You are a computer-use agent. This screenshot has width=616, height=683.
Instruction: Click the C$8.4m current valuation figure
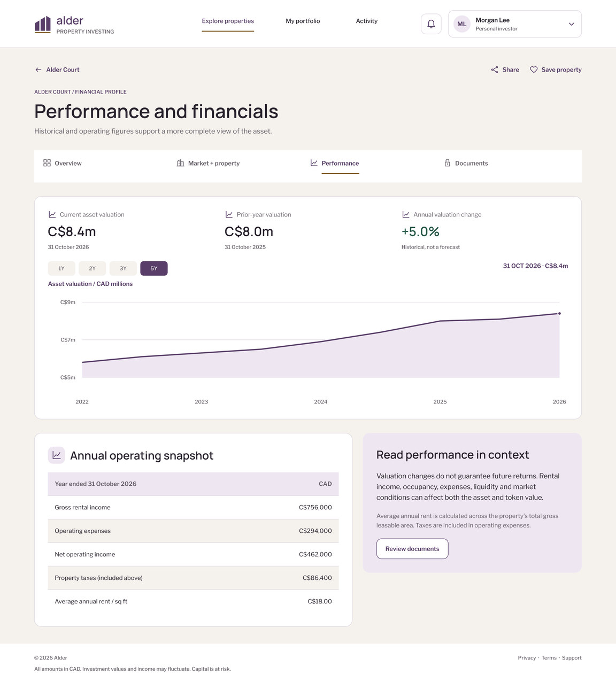72,231
